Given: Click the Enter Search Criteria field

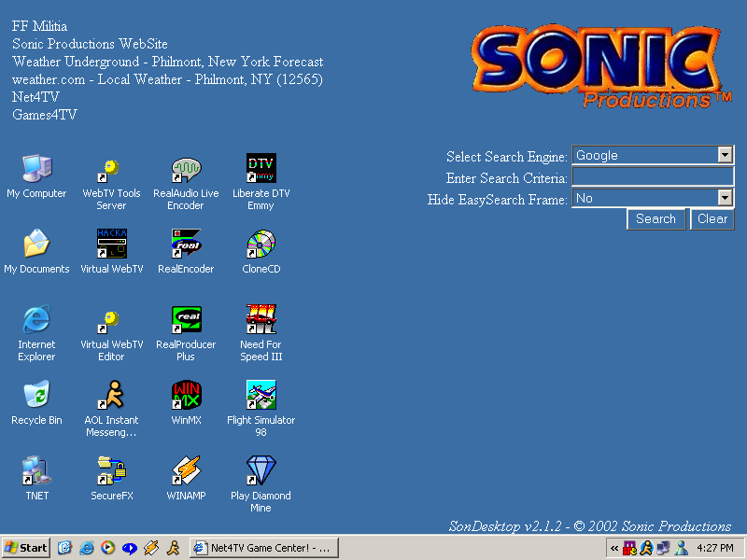Looking at the screenshot, I should pyautogui.click(x=652, y=177).
